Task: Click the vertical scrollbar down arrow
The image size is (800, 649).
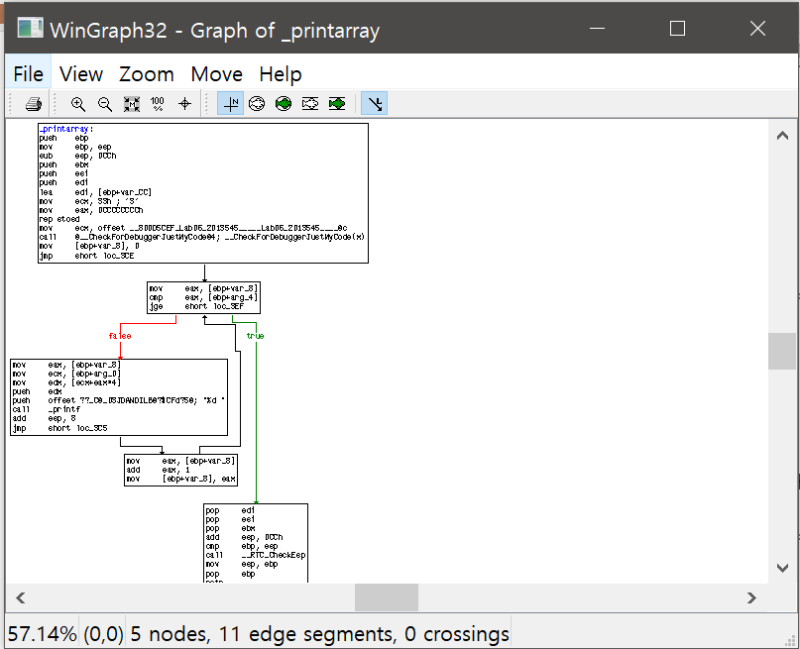Action: coord(782,568)
